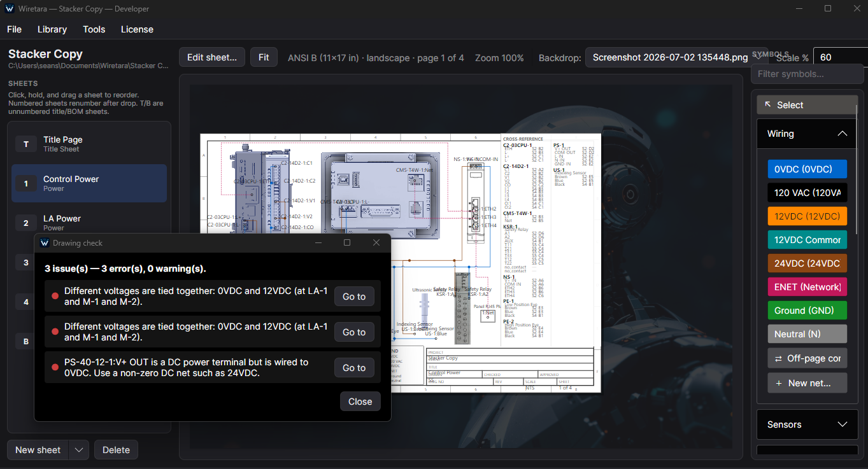Click the Zoom 100% label
868x469 pixels.
click(x=499, y=58)
